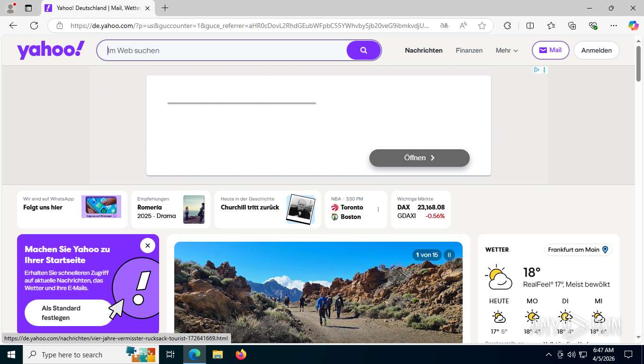Open Edge Settings and more menu

614,26
